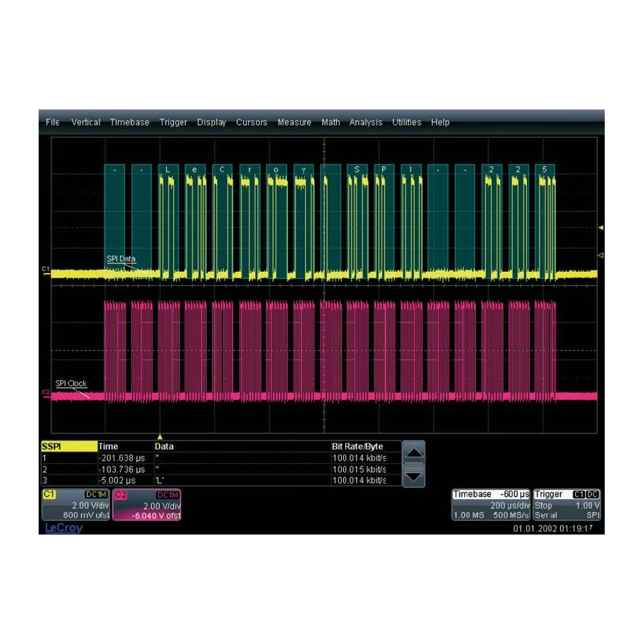Open Timebase settings from its descriptor box

click(489, 506)
